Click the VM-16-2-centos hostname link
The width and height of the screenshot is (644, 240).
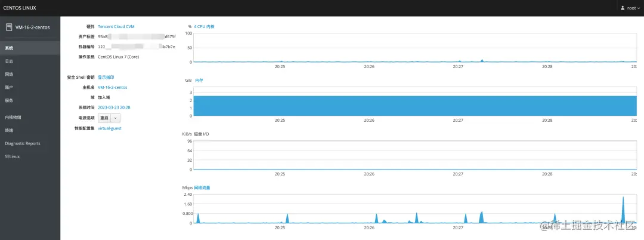pyautogui.click(x=113, y=88)
